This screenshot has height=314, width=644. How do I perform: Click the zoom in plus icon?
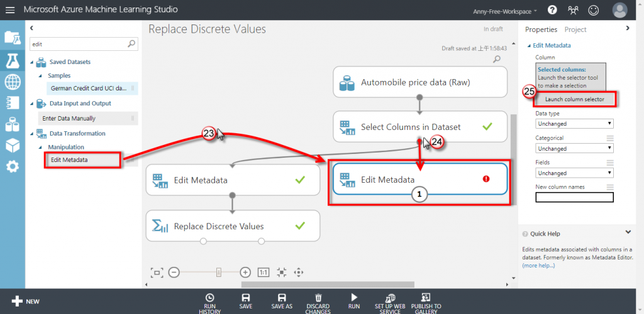[x=245, y=272]
